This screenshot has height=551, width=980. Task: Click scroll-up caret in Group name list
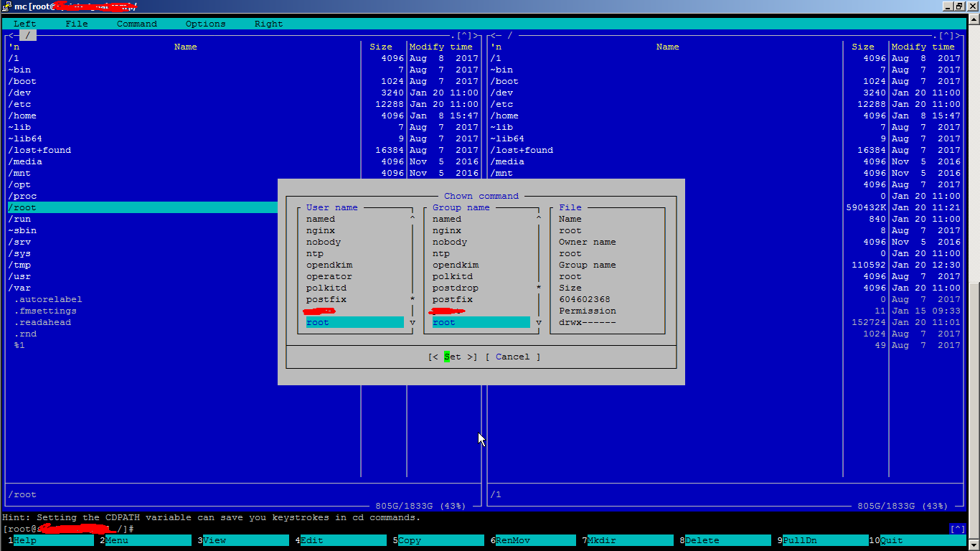(539, 218)
